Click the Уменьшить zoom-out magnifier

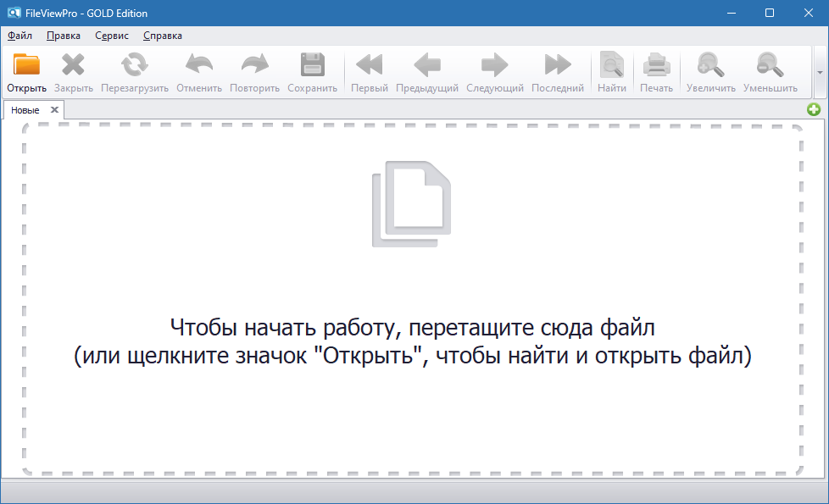(770, 64)
